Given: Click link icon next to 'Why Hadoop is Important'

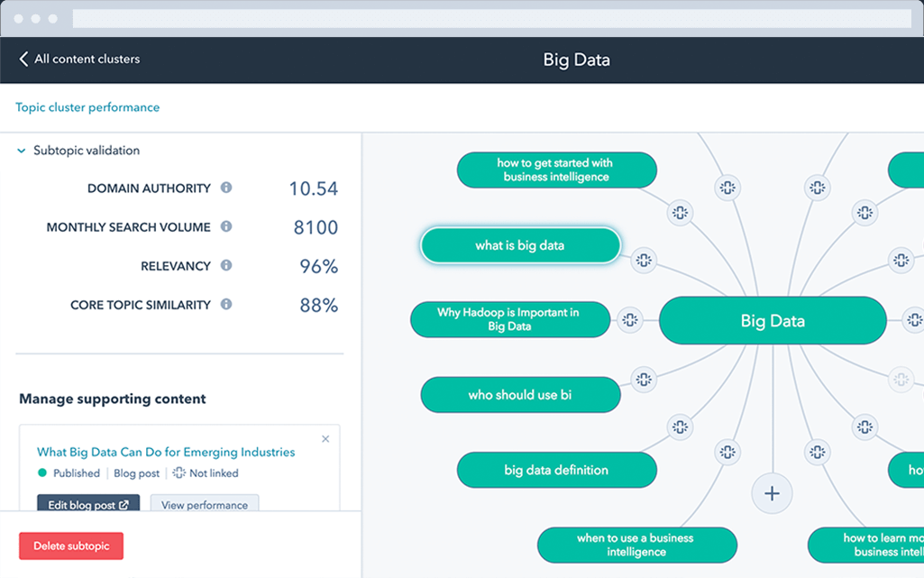Looking at the screenshot, I should [630, 319].
